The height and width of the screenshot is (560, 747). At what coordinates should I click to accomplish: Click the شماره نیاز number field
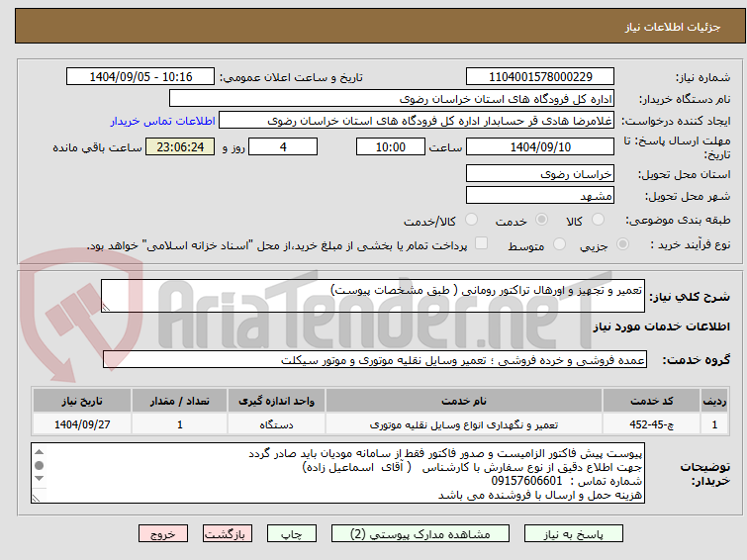click(x=540, y=77)
